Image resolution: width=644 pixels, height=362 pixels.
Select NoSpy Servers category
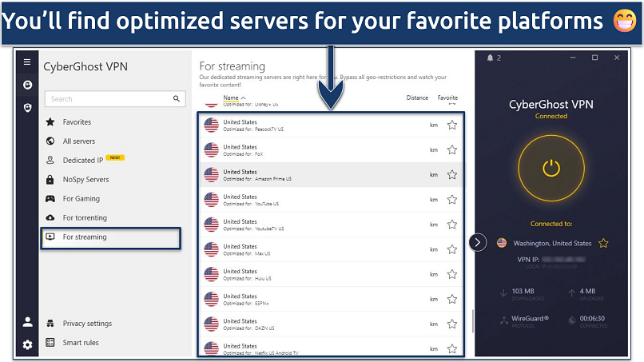pos(85,180)
